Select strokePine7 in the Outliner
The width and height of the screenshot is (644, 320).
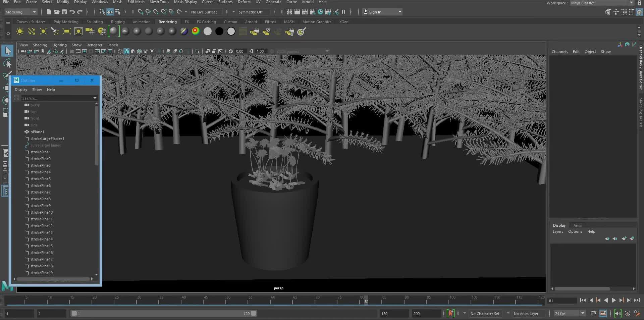point(41,192)
